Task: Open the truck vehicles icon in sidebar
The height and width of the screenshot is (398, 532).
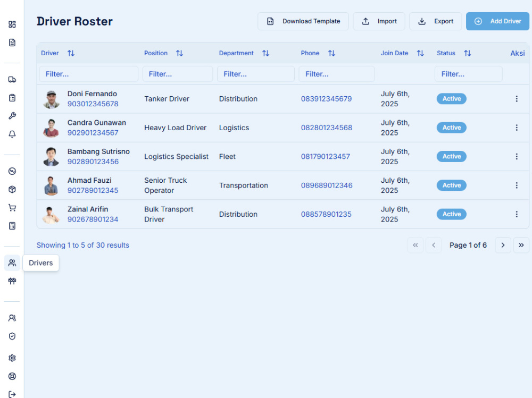Action: click(12, 80)
